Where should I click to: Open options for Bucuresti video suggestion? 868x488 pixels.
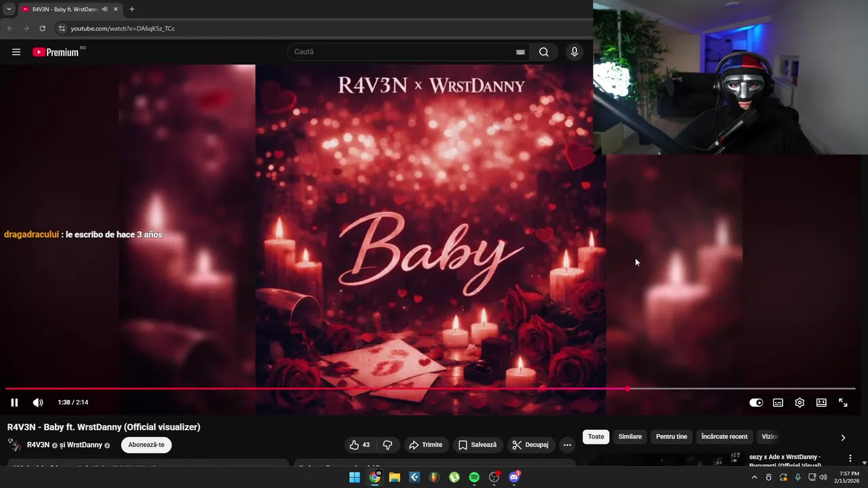850,459
